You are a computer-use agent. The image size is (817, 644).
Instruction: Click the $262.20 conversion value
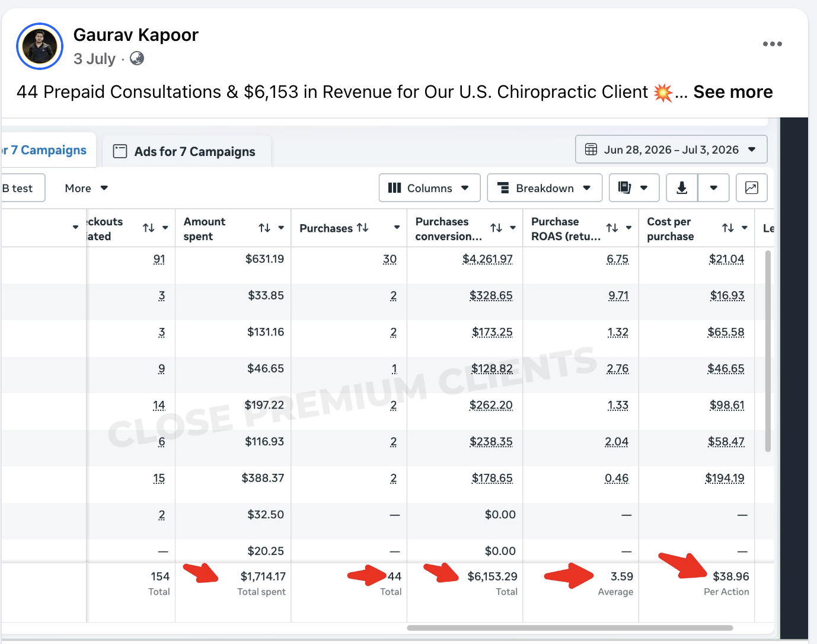coord(491,405)
